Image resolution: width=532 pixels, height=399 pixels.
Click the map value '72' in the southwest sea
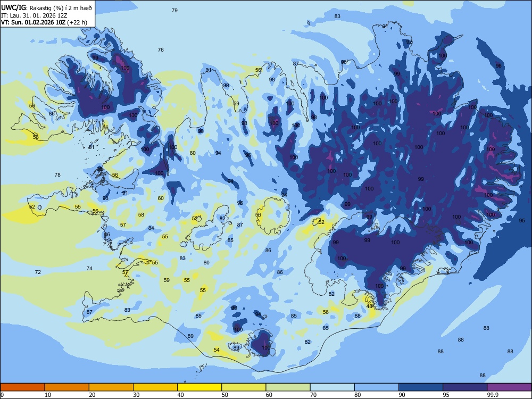[x=38, y=272]
